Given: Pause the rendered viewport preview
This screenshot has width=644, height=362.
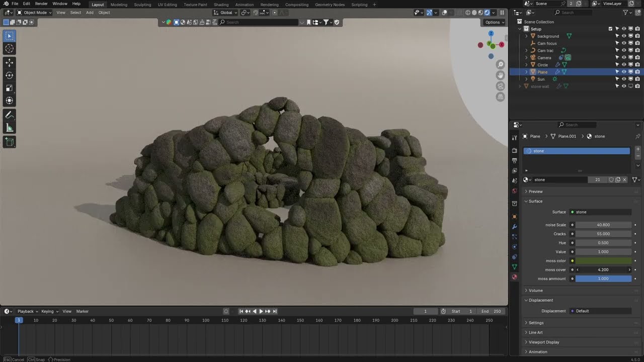Looking at the screenshot, I should 502,13.
